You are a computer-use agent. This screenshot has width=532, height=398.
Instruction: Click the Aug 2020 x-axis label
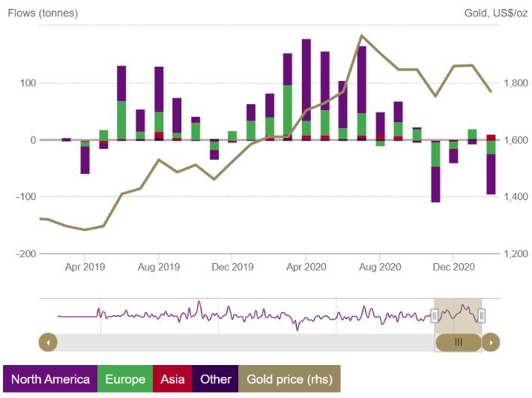point(380,266)
